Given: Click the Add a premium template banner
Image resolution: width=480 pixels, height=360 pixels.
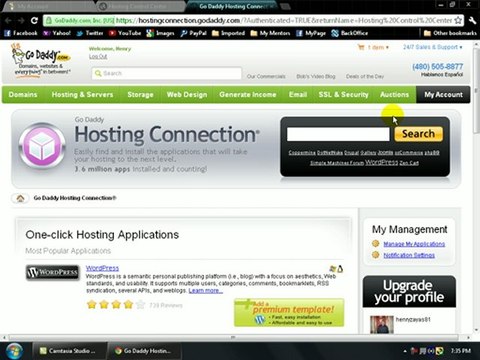Looking at the screenshot, I should coord(289,313).
